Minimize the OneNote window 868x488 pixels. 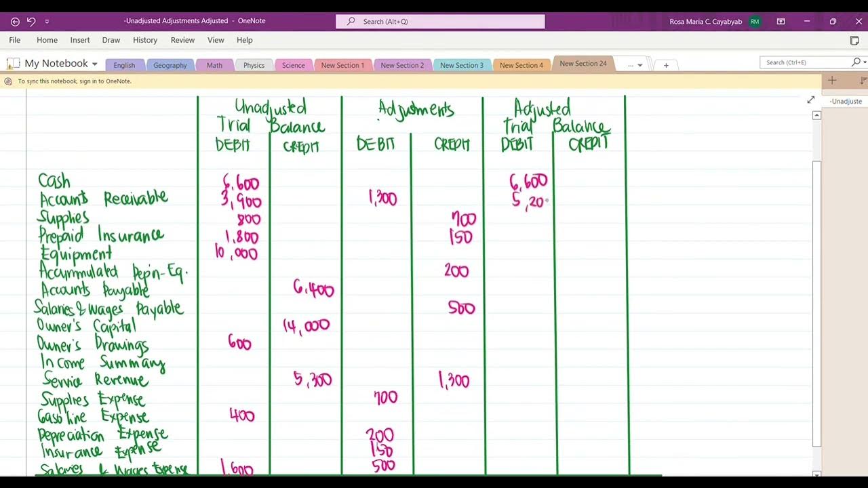point(807,22)
